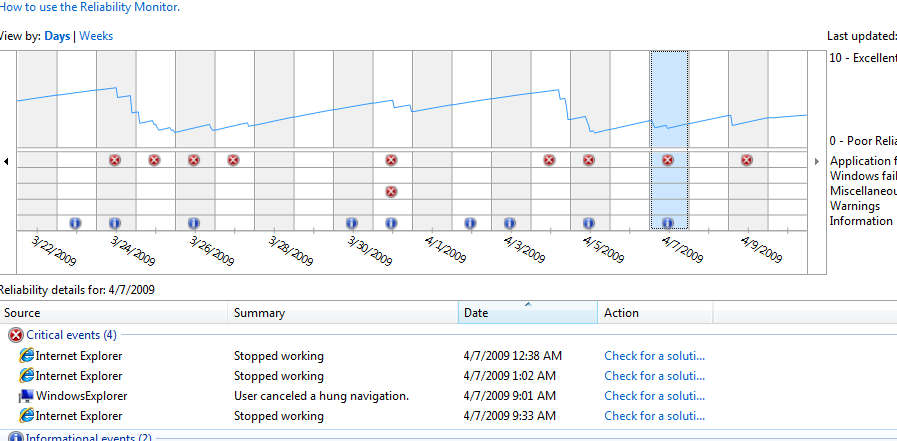Click the information icon for 3/23/2009
Screen dimensions: 897x441
point(75,223)
